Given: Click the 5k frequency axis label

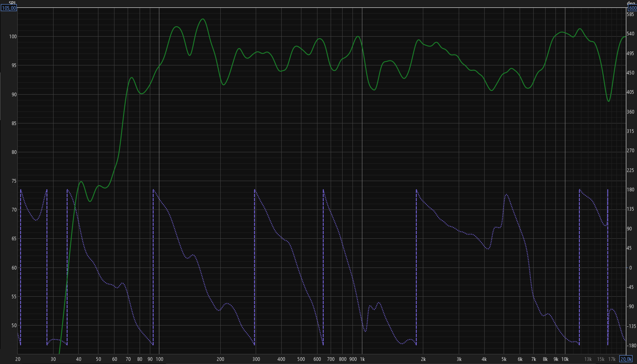Looking at the screenshot, I should click(504, 359).
